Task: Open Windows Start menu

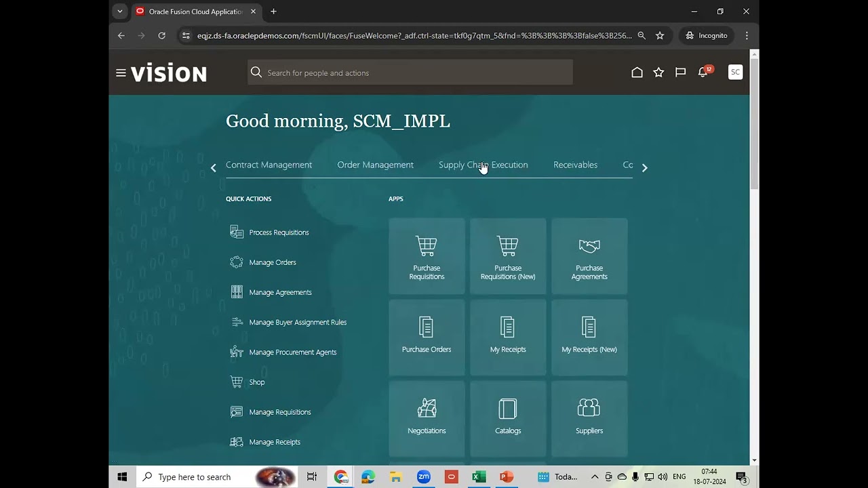Action: tap(122, 476)
